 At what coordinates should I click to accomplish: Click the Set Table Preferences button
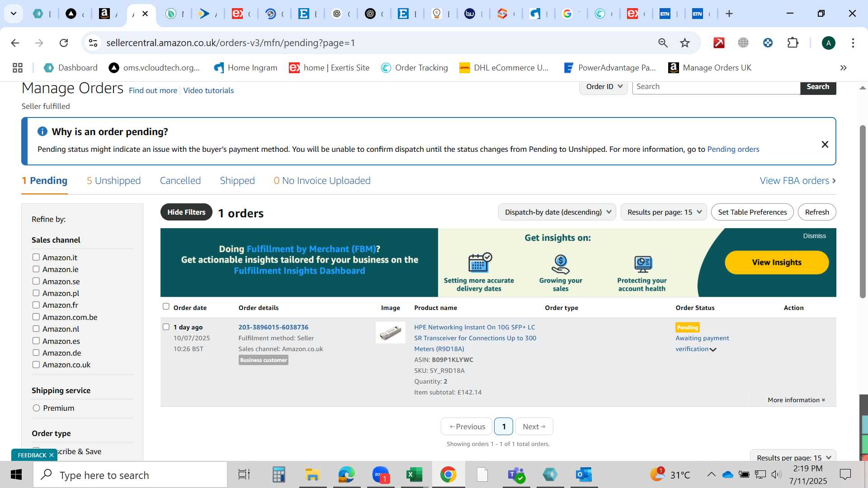752,212
